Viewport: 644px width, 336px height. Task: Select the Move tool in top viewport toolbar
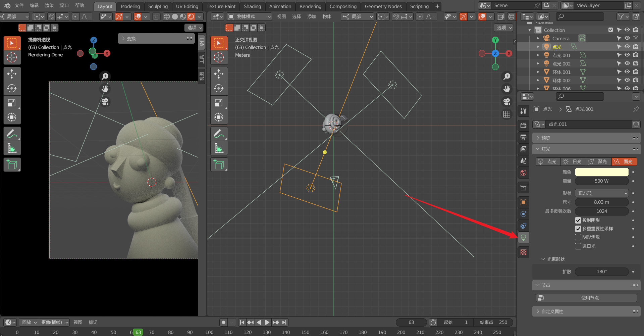pyautogui.click(x=219, y=74)
